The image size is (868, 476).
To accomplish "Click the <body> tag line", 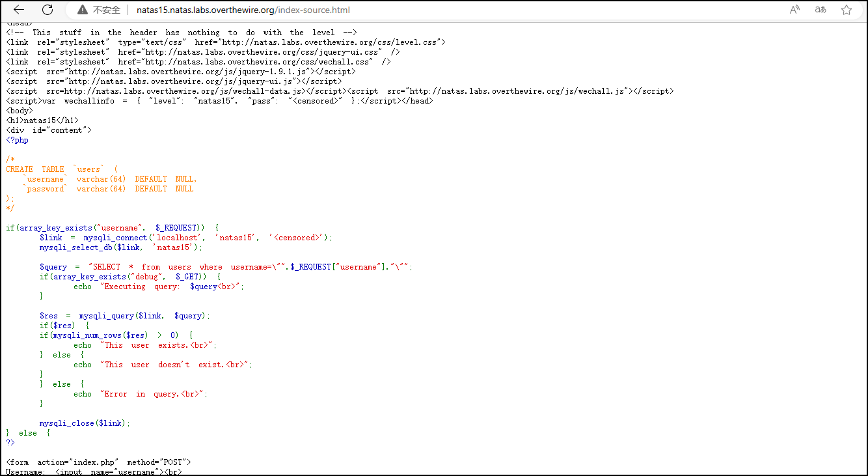I will (20, 111).
